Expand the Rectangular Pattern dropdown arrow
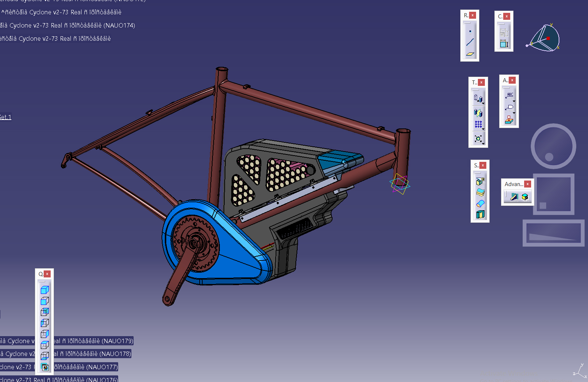This screenshot has width=588, height=382. click(x=483, y=129)
